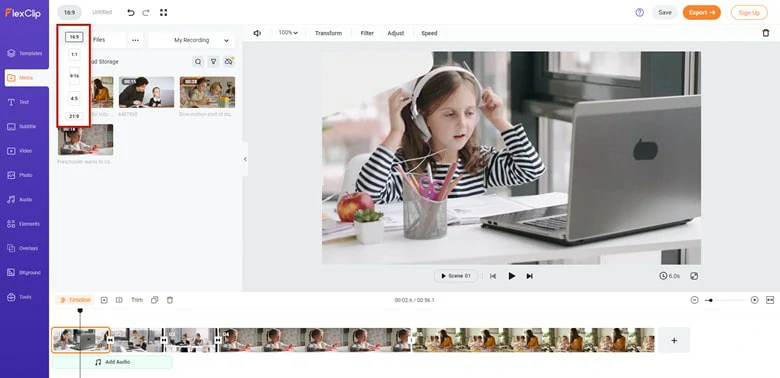Viewport: 780px width, 378px height.
Task: Click the Sign Up button
Action: click(749, 13)
